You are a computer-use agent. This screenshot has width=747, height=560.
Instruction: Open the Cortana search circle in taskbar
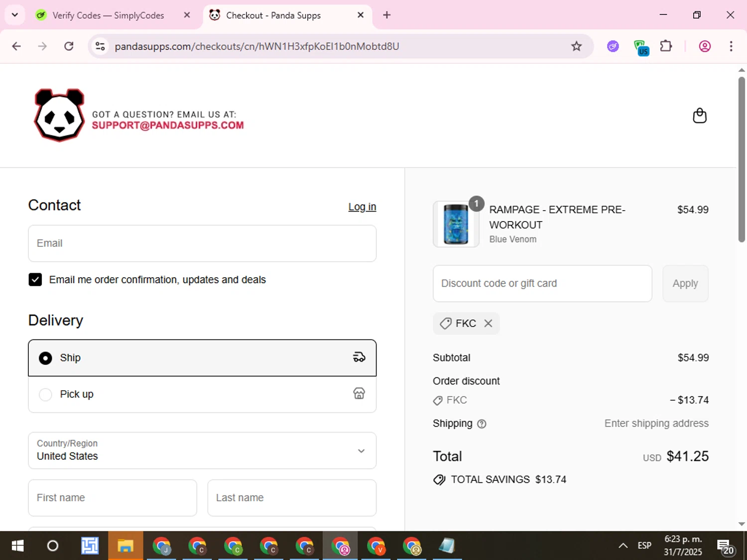tap(53, 546)
